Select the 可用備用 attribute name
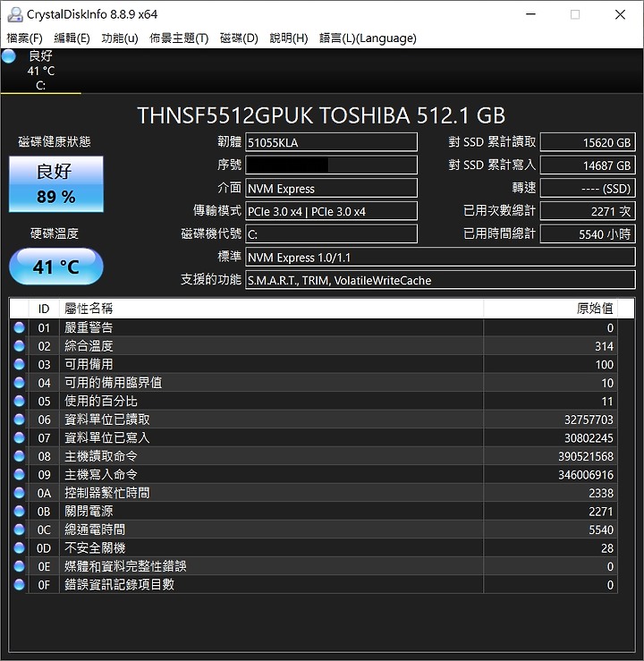Viewport: 644px width, 661px height. pos(89,364)
